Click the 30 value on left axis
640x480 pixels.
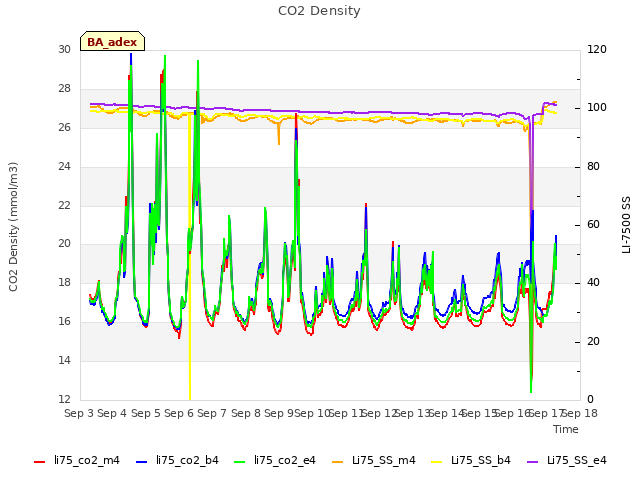tap(64, 49)
